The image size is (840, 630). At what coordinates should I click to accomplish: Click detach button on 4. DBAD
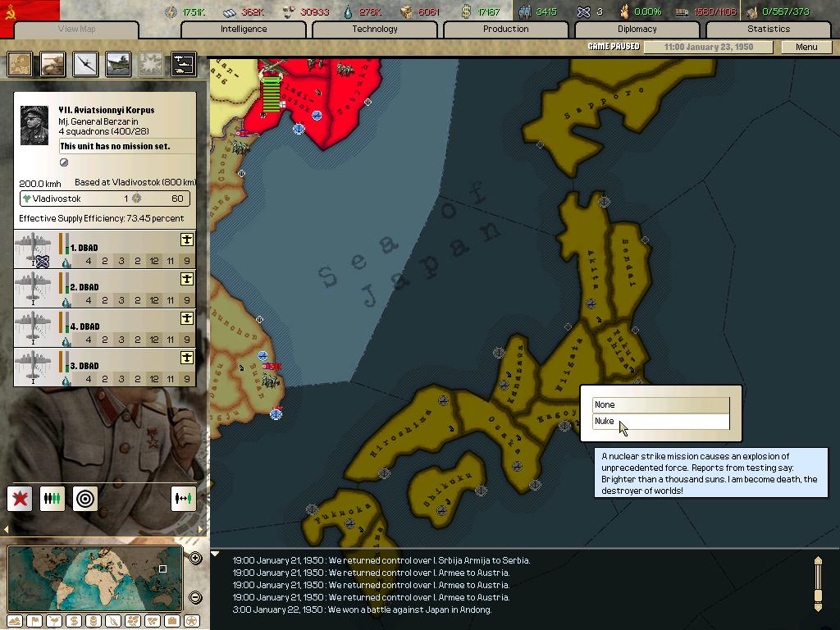(186, 318)
